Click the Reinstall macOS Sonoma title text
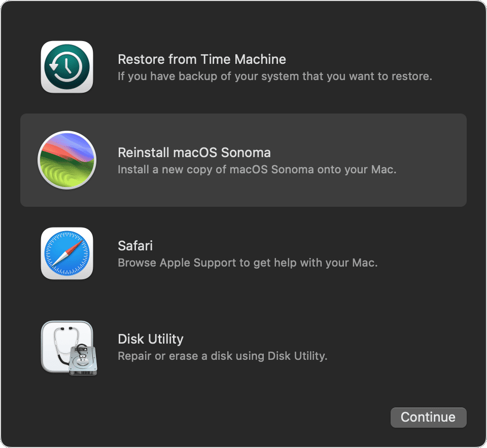This screenshot has width=487, height=448. click(194, 153)
